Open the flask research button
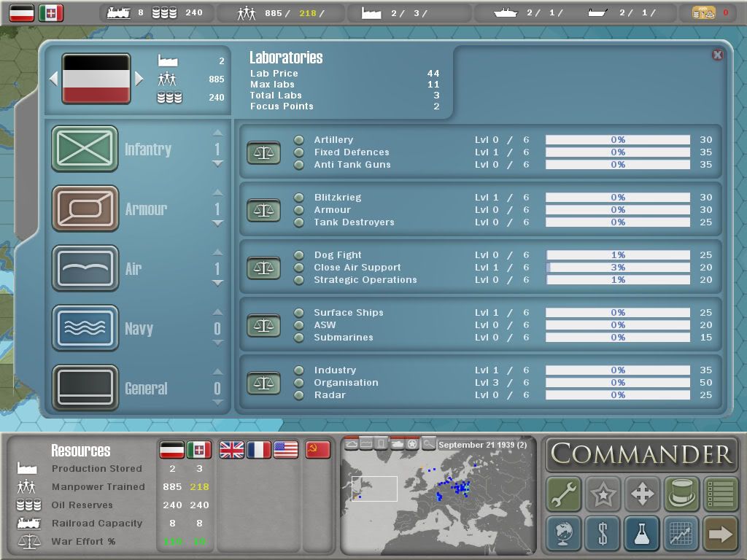The width and height of the screenshot is (747, 560). pyautogui.click(x=642, y=533)
